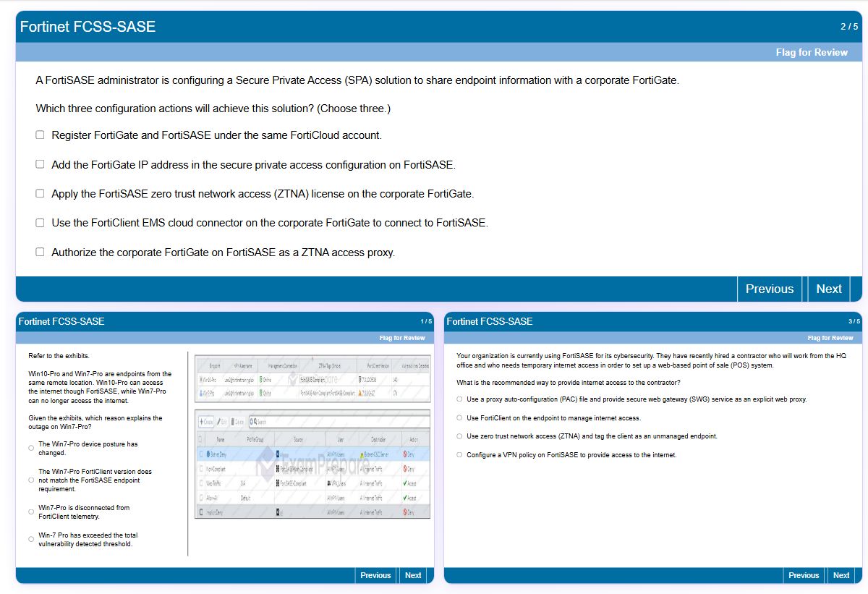Click the '1 / 5' question counter
Viewport: 868px width, 594px height.
pyautogui.click(x=426, y=321)
